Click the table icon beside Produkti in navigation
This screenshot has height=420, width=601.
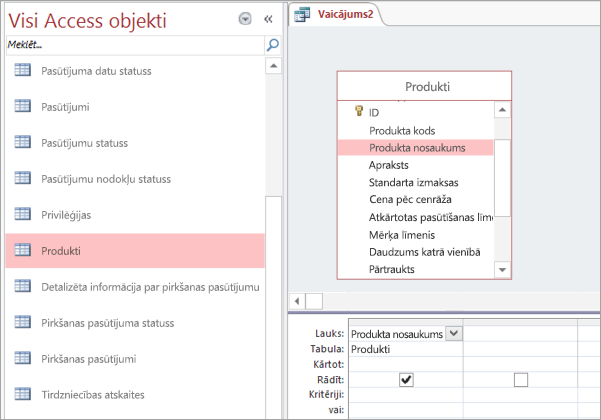[x=23, y=250]
